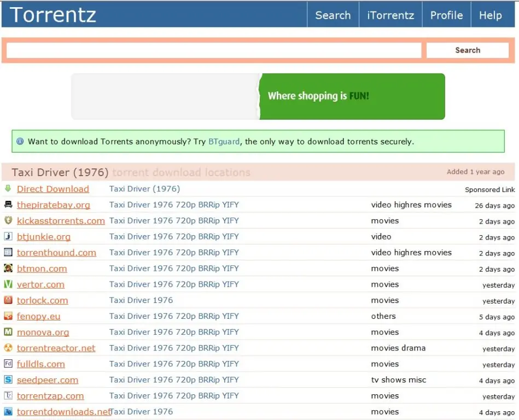Viewport: 519px width, 420px height.
Task: Open the seedpeer.com link
Action: 48,380
